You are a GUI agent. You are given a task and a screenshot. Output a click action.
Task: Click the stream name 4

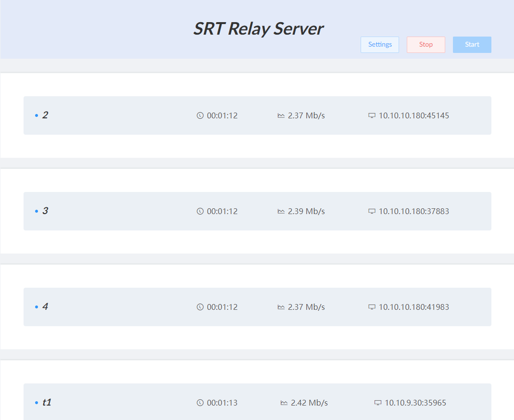45,306
